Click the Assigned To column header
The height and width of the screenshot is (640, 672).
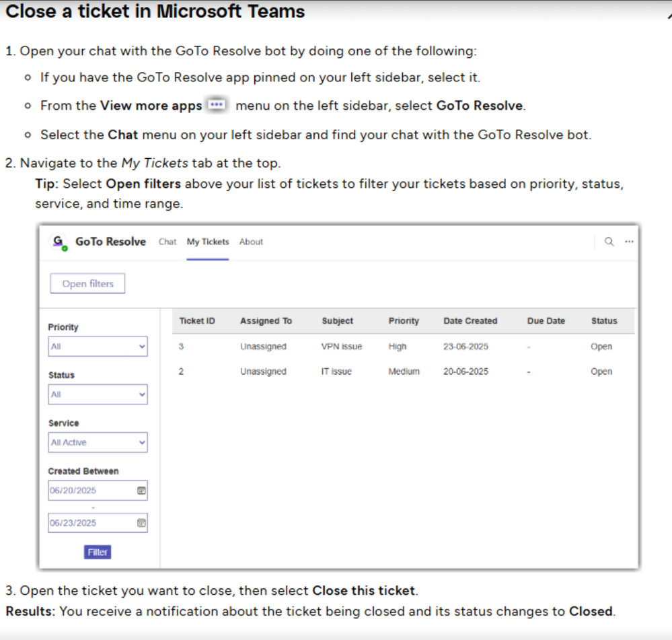tap(266, 321)
